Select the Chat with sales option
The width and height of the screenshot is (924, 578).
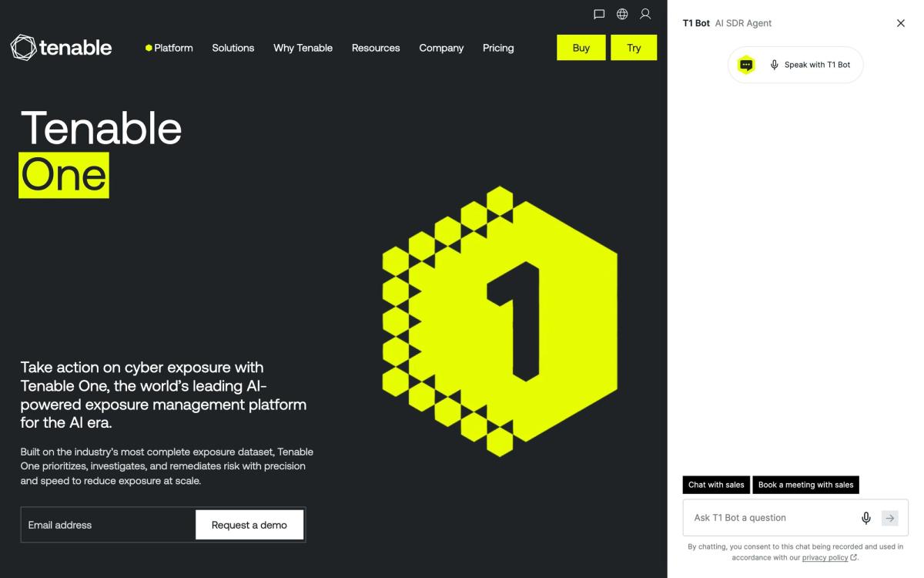click(716, 485)
